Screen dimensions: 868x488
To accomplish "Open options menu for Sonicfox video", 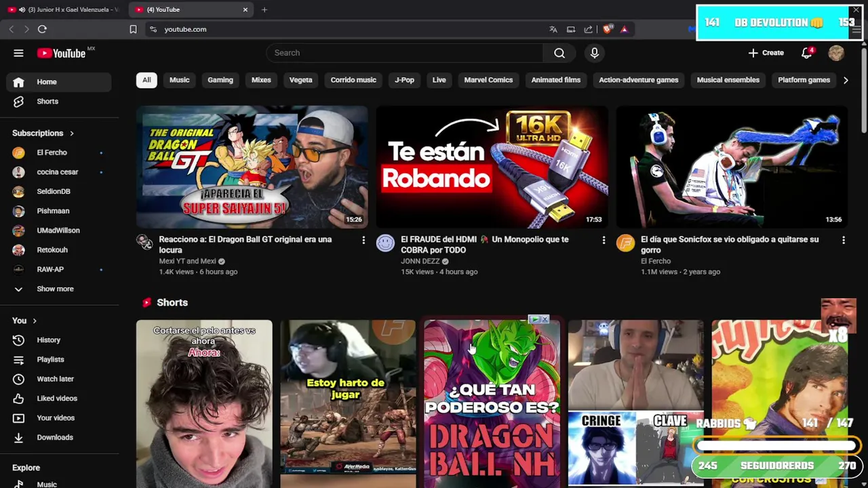I will pos(844,240).
